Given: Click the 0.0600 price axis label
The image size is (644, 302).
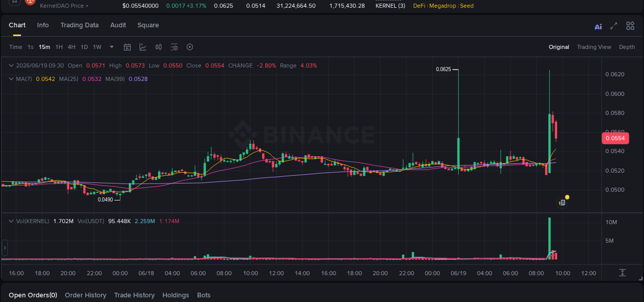Looking at the screenshot, I should click(615, 94).
